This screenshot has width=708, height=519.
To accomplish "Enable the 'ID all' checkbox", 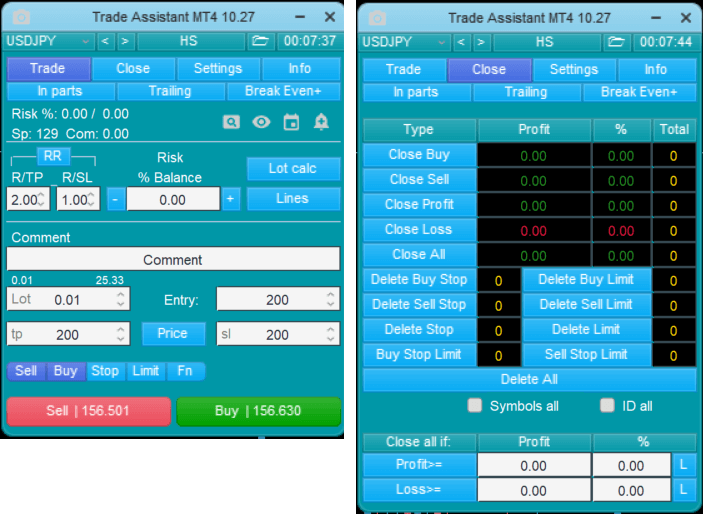I will tap(607, 406).
